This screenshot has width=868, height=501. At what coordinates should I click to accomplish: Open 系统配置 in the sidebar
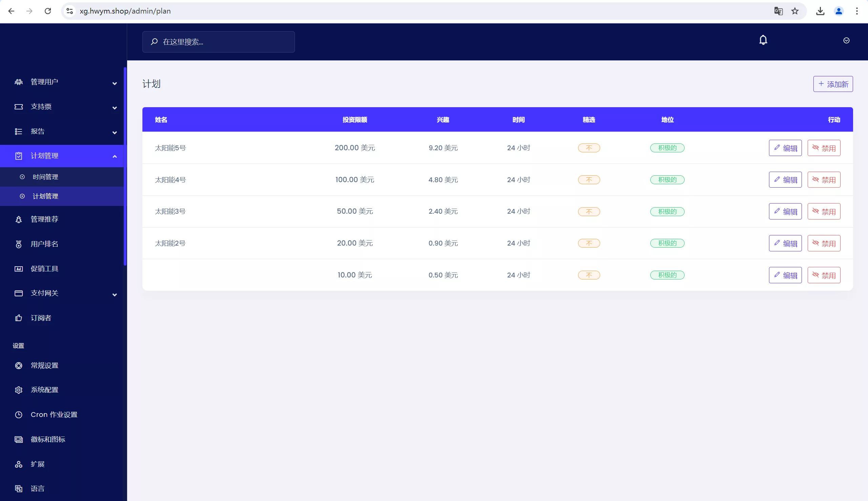coord(44,390)
